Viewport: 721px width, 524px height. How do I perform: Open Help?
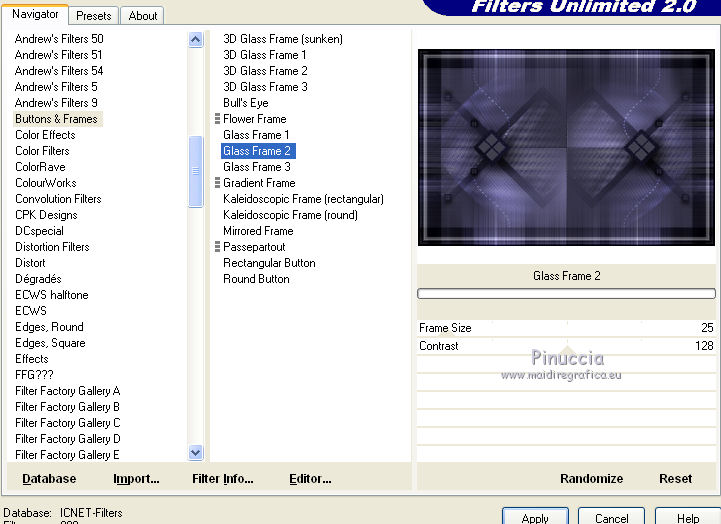[x=688, y=518]
